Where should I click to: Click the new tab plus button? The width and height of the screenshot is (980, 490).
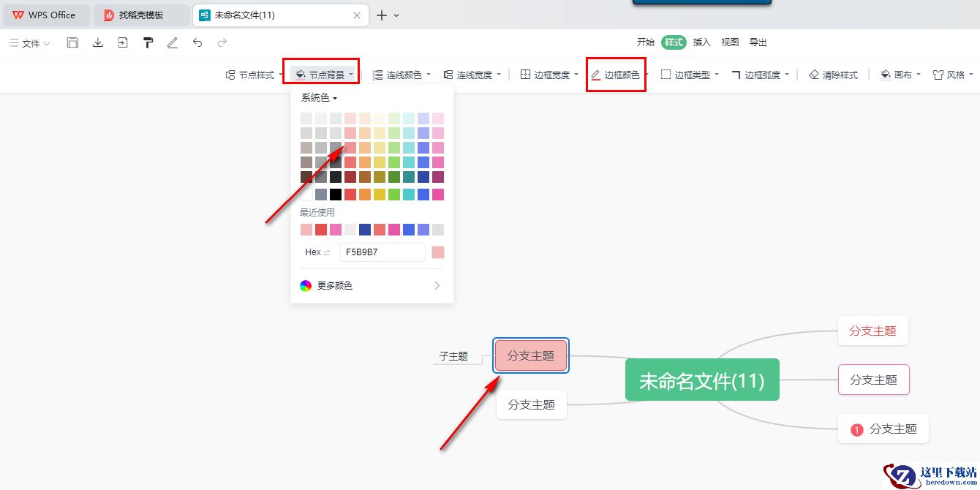[x=381, y=15]
